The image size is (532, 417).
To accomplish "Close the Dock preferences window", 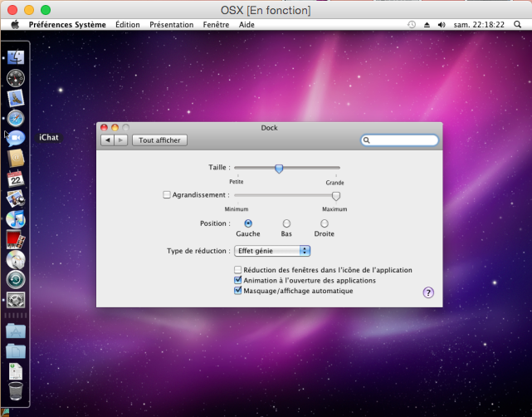I will pyautogui.click(x=105, y=128).
